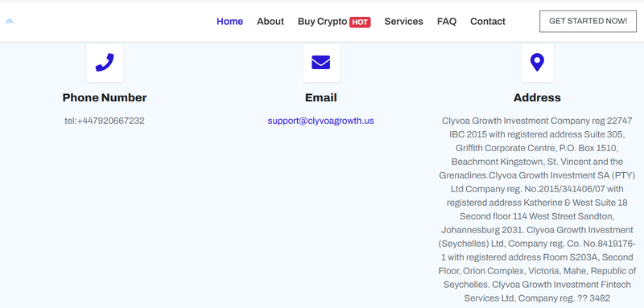644x308 pixels.
Task: Click the line 'Beachmont Kingstown, St. Vincent and the'
Action: pos(537,162)
